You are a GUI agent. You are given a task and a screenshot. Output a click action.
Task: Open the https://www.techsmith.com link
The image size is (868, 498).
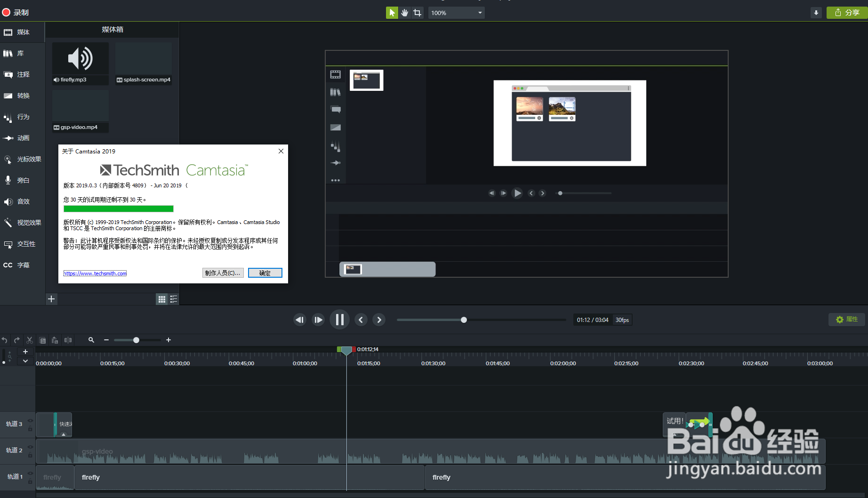click(x=95, y=273)
